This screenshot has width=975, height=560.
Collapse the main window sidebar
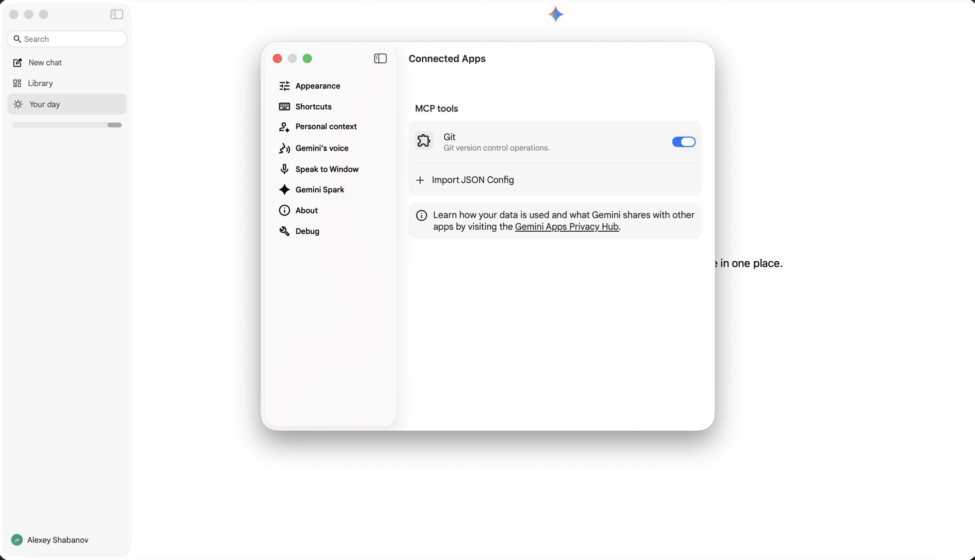[x=117, y=14]
